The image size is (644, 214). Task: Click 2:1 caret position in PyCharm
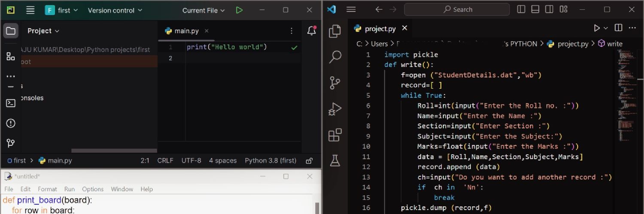(x=145, y=161)
